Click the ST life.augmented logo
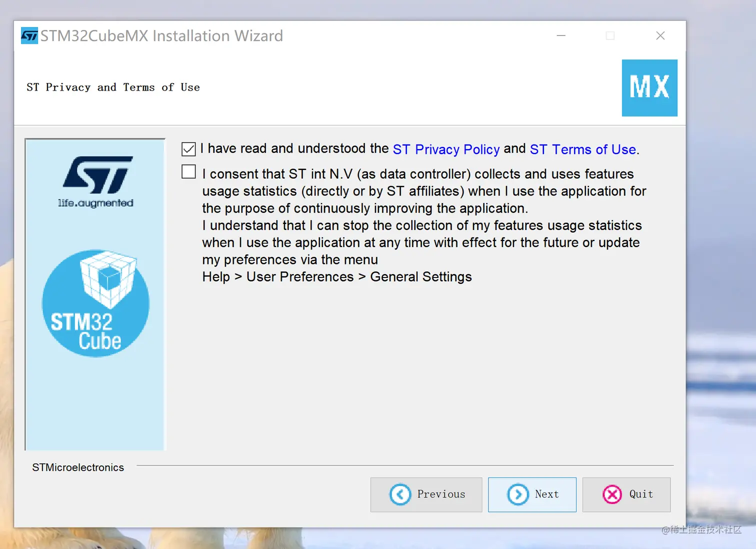 coord(96,181)
